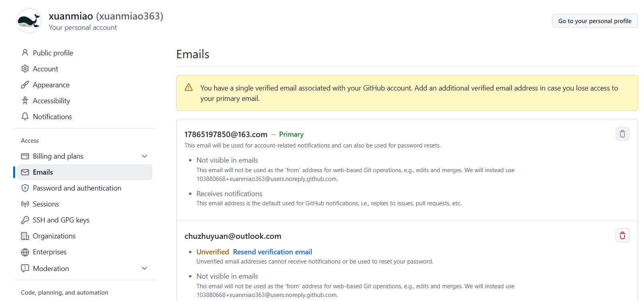Open Billing and plans menu item

point(58,156)
